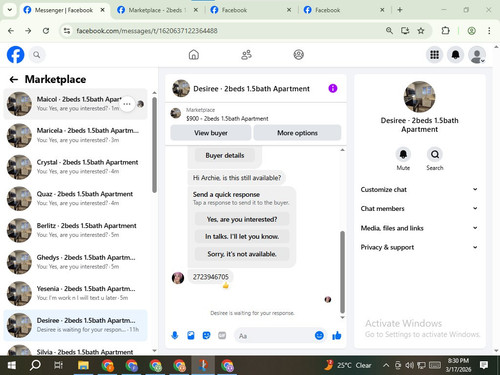
Task: Open the Crystal apartment conversation
Action: click(x=75, y=167)
